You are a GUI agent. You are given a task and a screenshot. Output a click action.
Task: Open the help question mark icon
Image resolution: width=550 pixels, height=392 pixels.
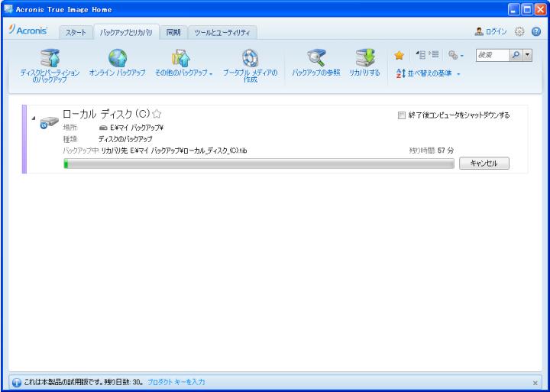click(536, 31)
